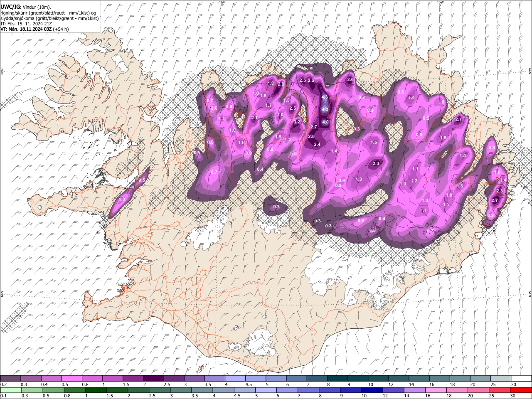Select the royal blue 8 swatch in lower legend
The width and height of the screenshot is (532, 399).
(329, 390)
